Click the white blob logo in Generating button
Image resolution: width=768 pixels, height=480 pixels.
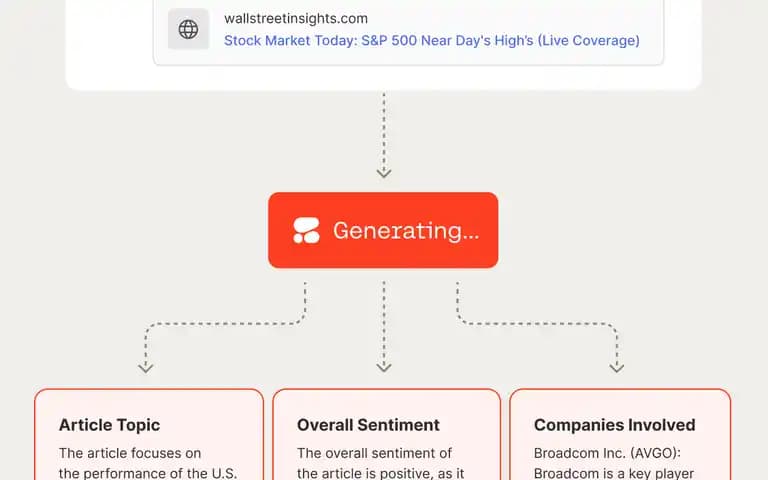(x=306, y=230)
